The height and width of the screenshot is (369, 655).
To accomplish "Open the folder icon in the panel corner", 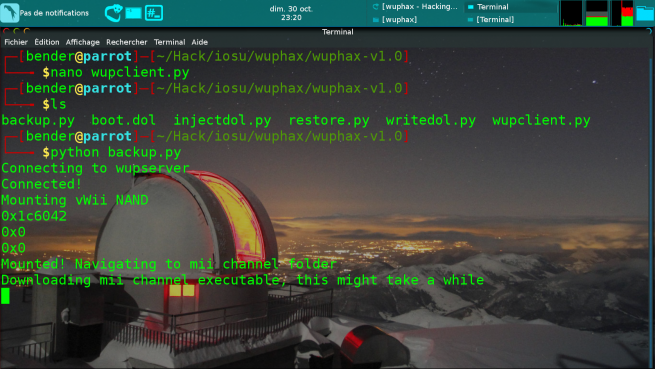I will 645,13.
